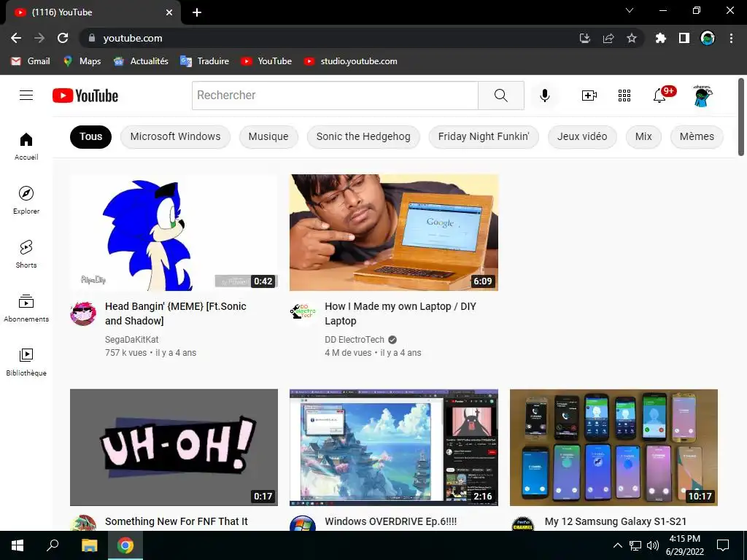This screenshot has height=560, width=747.
Task: Open the DD ElectroTech channel name
Action: 355,340
